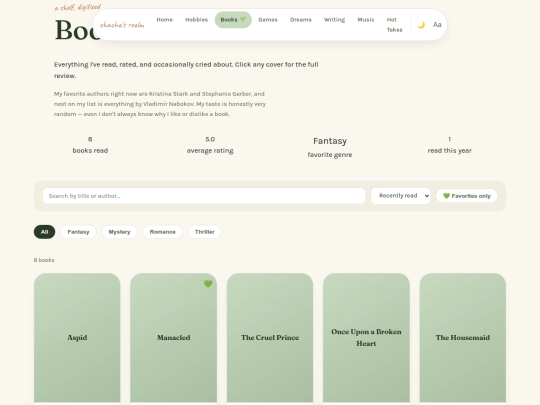The image size is (540, 405).
Task: Open the Hobbies page
Action: point(196,20)
